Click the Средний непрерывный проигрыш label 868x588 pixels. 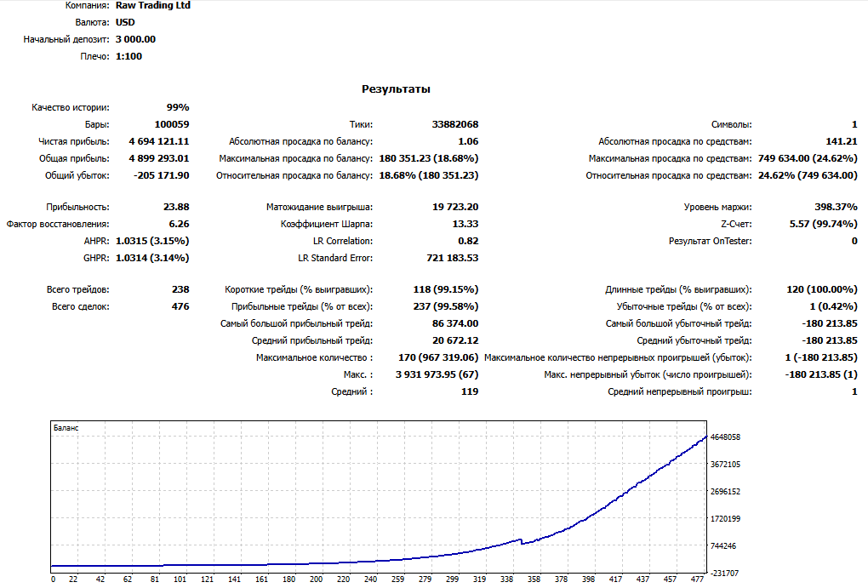coord(680,392)
